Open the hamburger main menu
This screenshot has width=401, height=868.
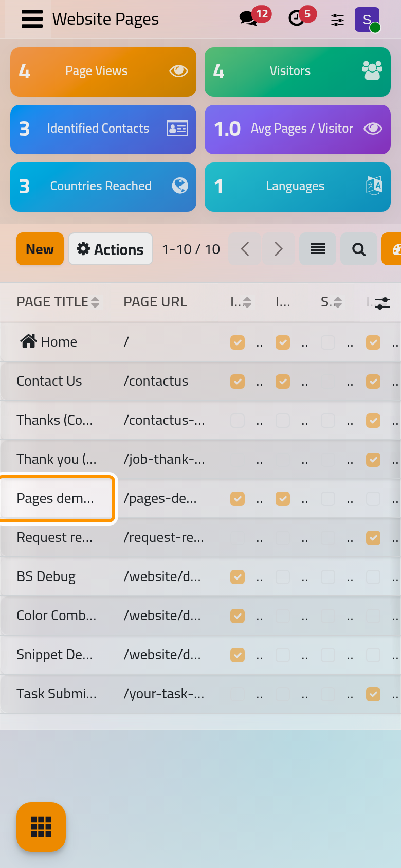(32, 19)
